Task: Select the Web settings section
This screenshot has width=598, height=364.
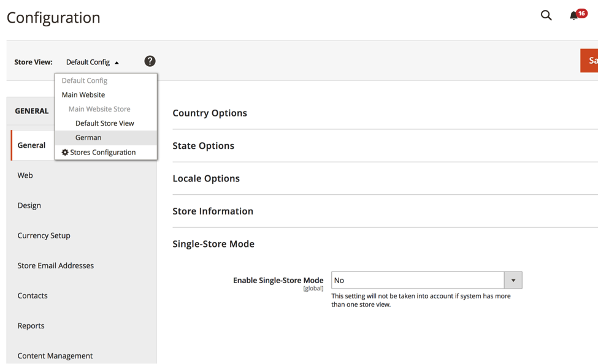Action: coord(25,175)
